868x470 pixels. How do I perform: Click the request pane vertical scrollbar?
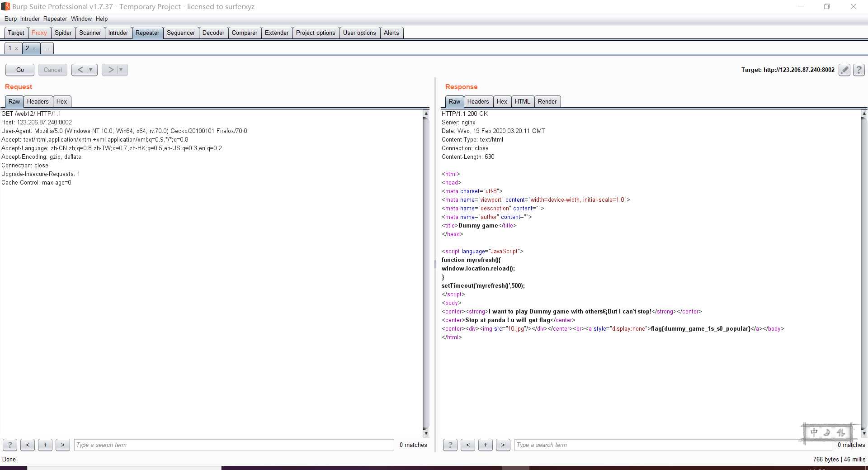(425, 274)
